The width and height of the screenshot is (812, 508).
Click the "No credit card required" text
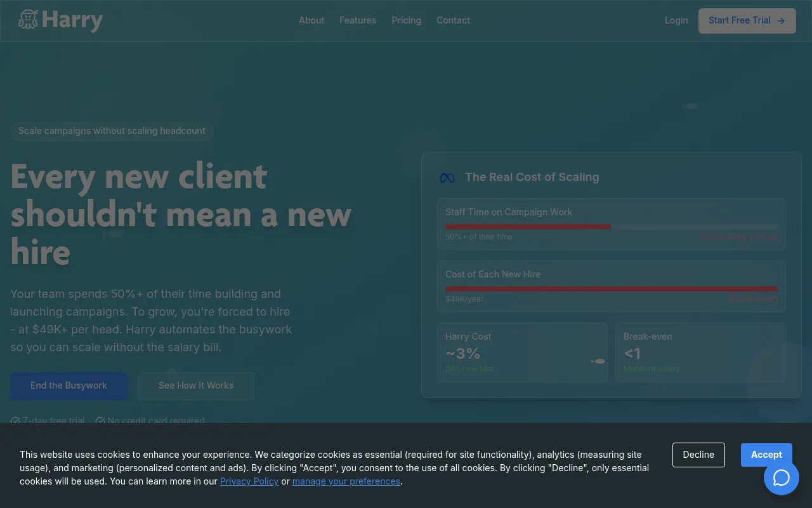pyautogui.click(x=156, y=421)
